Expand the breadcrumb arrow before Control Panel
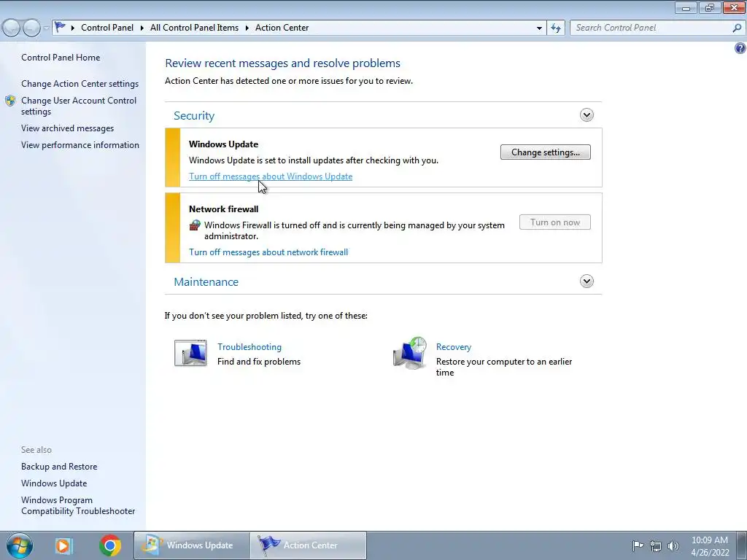747x560 pixels. point(72,28)
